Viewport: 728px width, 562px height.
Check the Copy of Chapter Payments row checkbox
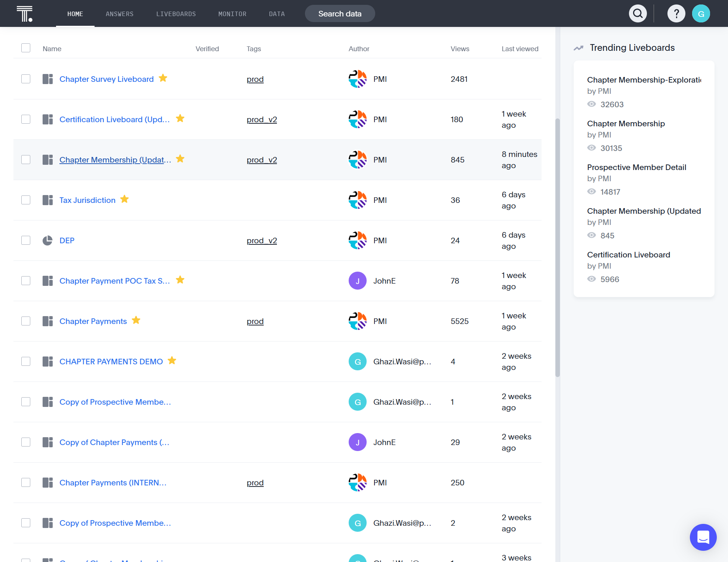(x=26, y=442)
